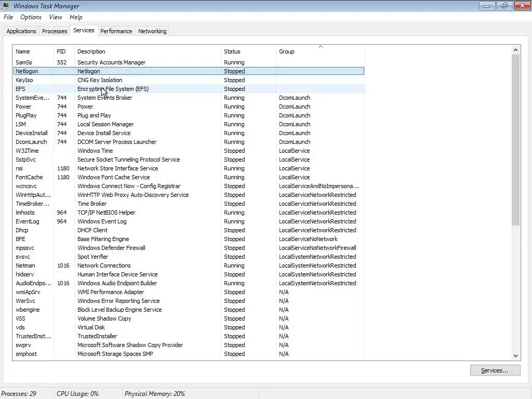Click the Processes: 29 status entry
This screenshot has height=399, width=532.
click(19, 394)
